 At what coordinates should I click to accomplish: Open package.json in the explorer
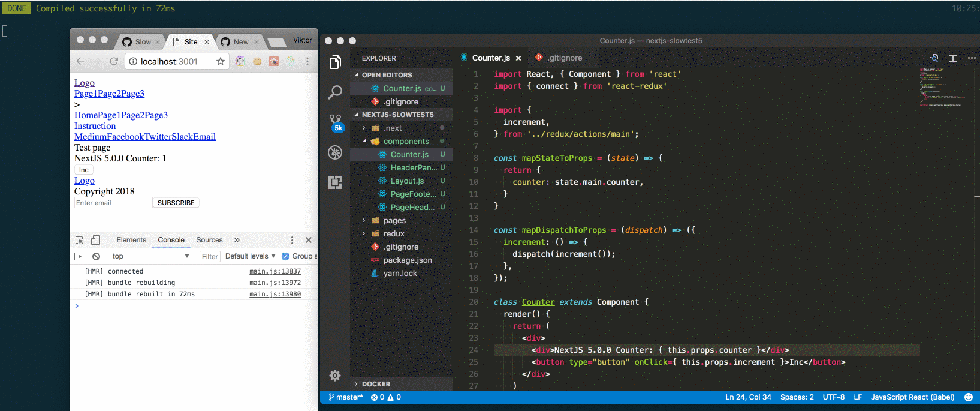point(401,260)
